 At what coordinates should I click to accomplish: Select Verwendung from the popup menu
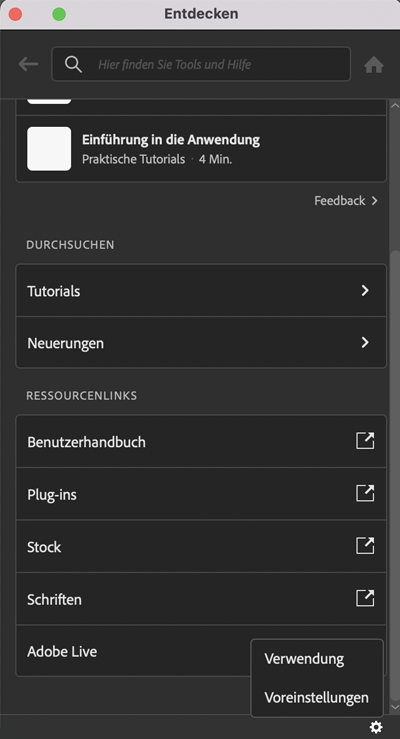[x=317, y=659]
